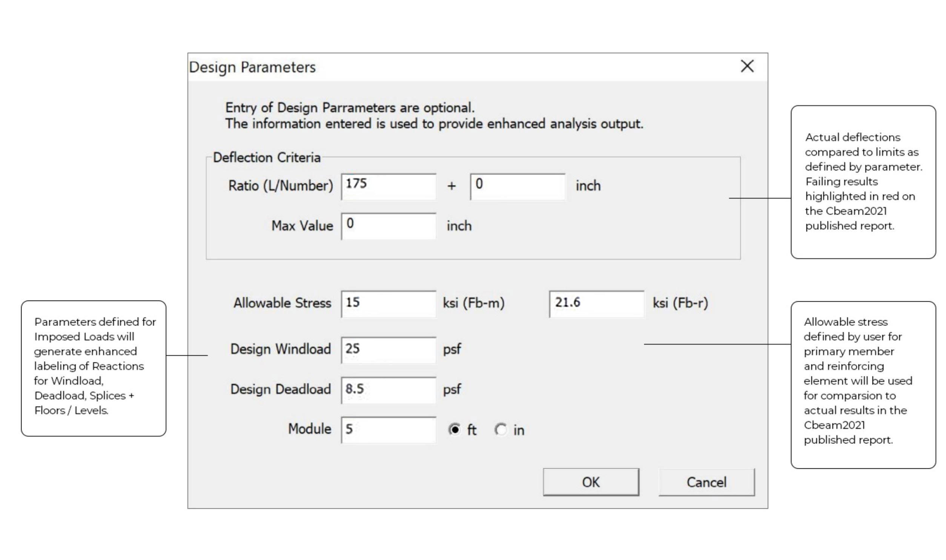
Task: Close the Design Parameters dialog
Action: tap(747, 66)
